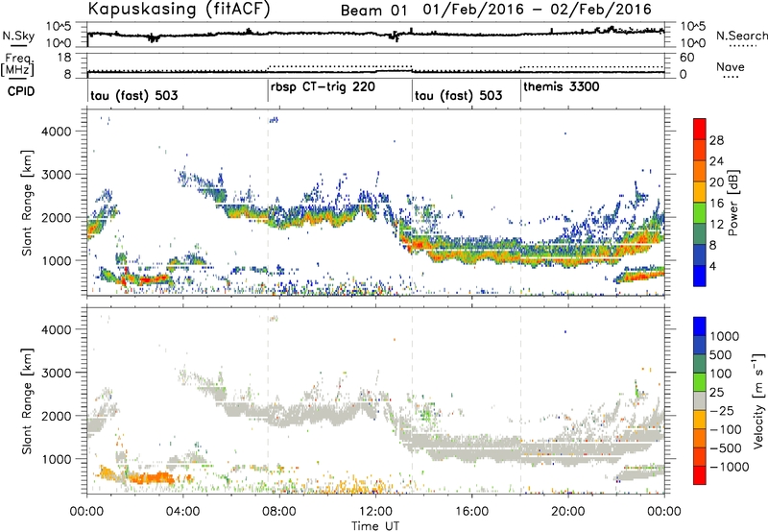Click the themis 3300 mode label
Viewport: 768px width, 532px height.
562,87
